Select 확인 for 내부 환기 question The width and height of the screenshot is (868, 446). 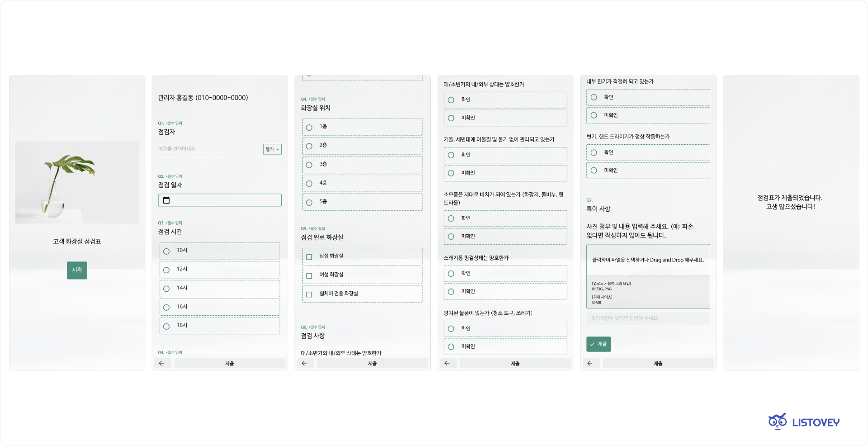pos(594,97)
